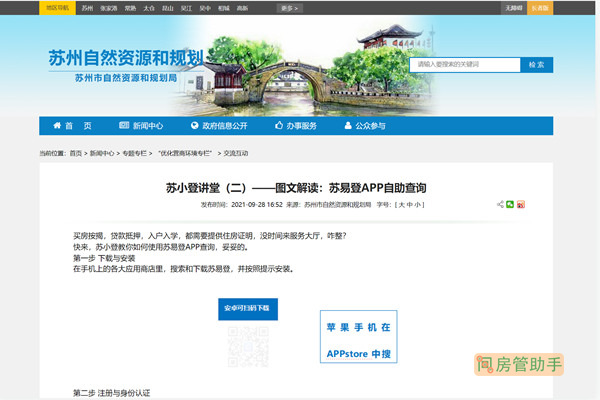Select 太仓 in region bar

coord(149,8)
